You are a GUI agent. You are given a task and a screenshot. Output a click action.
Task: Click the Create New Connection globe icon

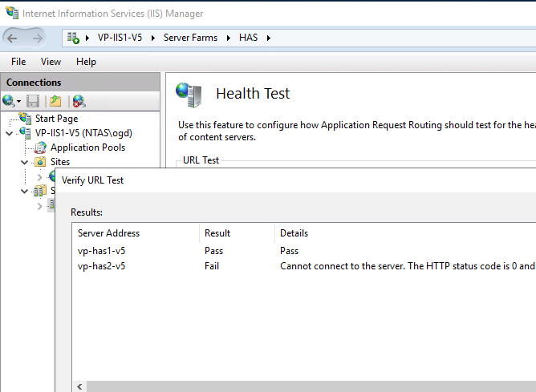coord(10,101)
